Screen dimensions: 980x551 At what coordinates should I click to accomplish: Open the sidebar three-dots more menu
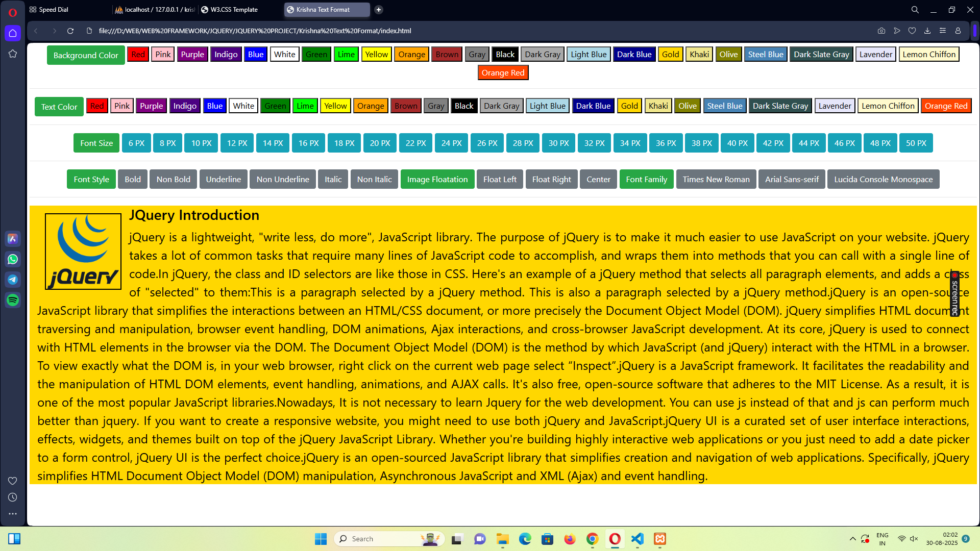click(x=13, y=514)
